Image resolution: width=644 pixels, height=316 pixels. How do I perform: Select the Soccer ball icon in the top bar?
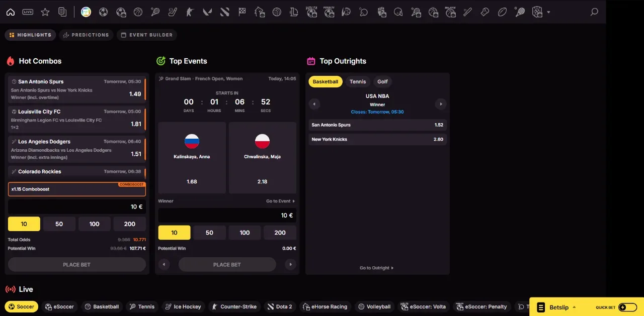click(103, 12)
